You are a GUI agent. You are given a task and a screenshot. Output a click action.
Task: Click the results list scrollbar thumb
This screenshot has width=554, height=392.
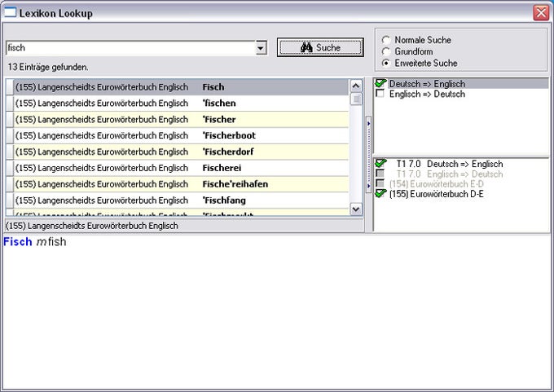[356, 99]
